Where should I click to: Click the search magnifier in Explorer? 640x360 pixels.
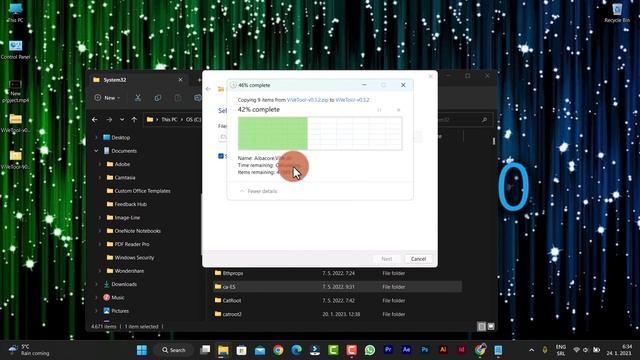484,120
